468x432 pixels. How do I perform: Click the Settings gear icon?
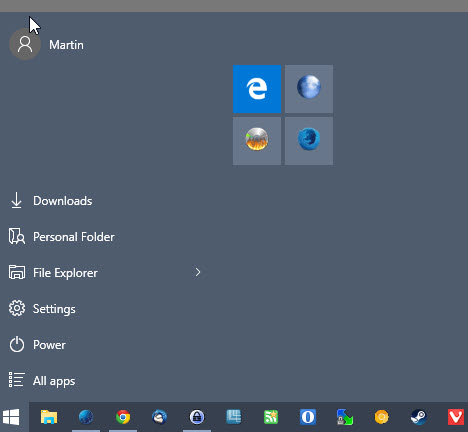[x=17, y=308]
